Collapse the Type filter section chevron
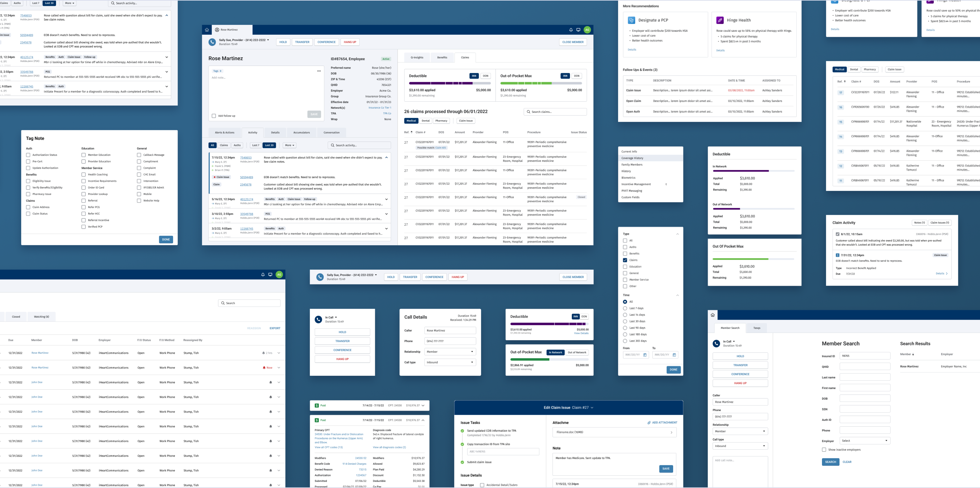The width and height of the screenshot is (980, 488). tap(677, 234)
